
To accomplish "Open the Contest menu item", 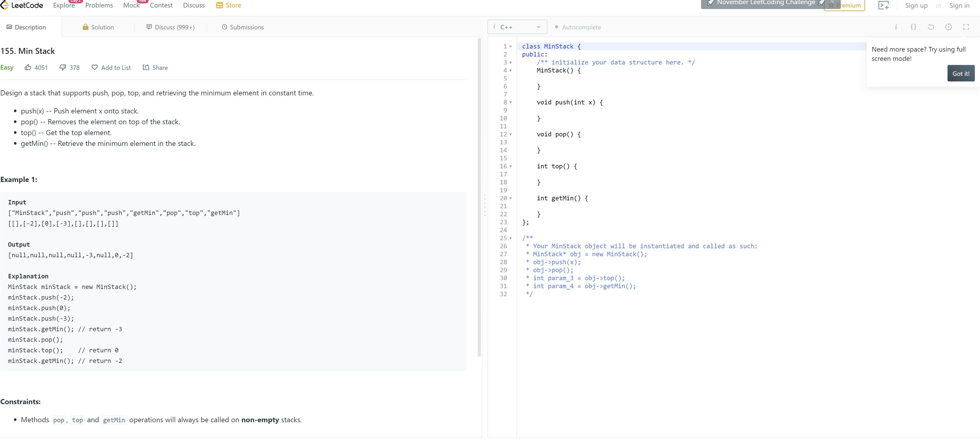I will tap(161, 5).
